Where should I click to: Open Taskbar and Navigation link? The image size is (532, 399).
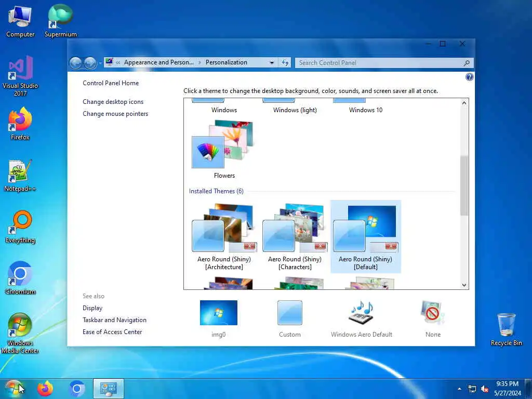pos(114,320)
